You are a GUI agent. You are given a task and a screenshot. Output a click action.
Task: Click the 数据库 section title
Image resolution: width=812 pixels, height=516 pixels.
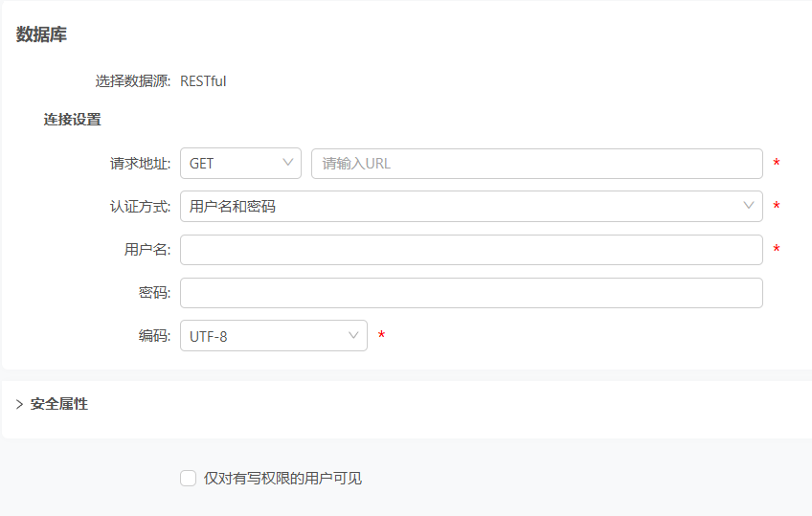click(41, 34)
